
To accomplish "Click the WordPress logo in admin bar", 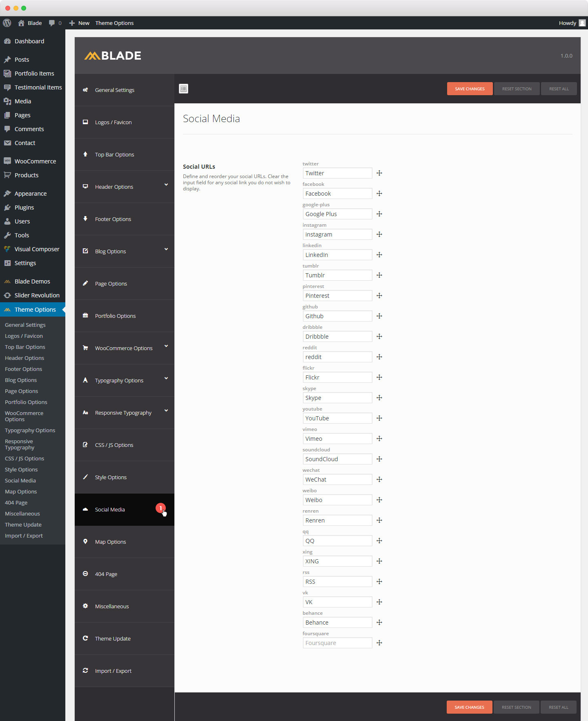I will pos(7,23).
